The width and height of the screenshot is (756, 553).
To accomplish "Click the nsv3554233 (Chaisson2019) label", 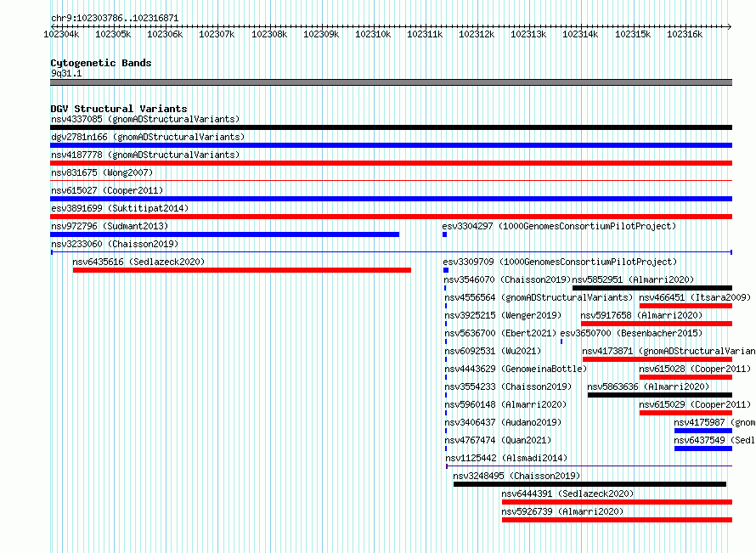I will [x=508, y=387].
